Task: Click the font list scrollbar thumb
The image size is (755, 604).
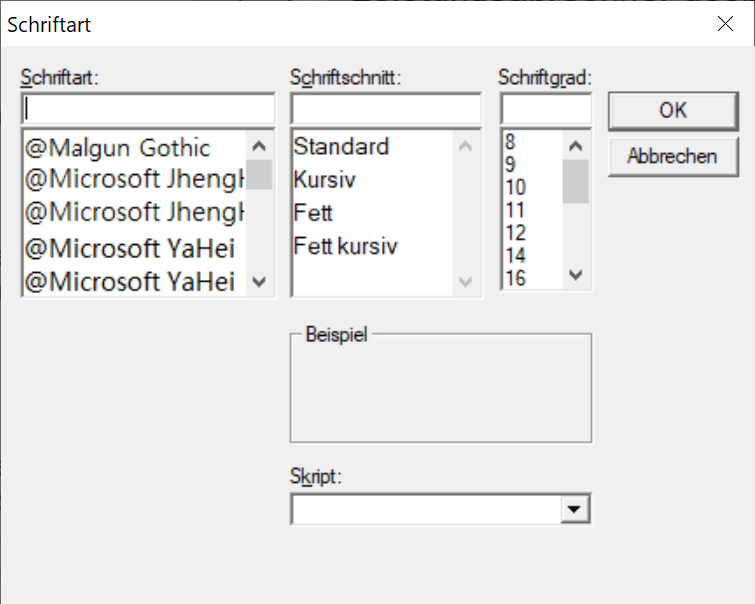Action: tap(259, 174)
